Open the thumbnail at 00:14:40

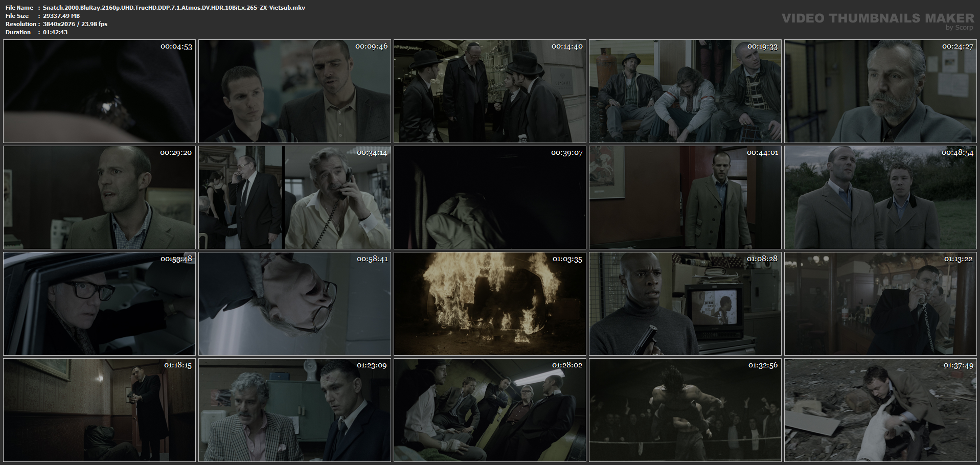tap(490, 91)
